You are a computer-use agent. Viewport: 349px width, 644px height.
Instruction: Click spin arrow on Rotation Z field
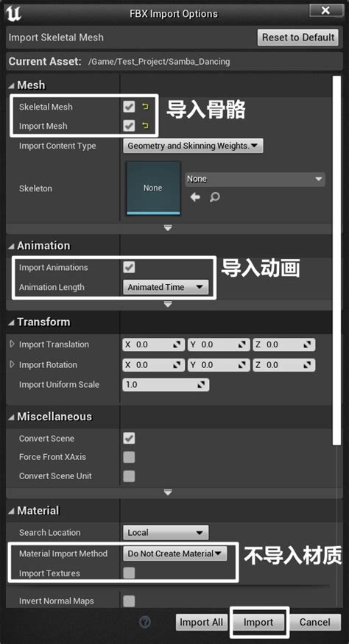tap(309, 365)
